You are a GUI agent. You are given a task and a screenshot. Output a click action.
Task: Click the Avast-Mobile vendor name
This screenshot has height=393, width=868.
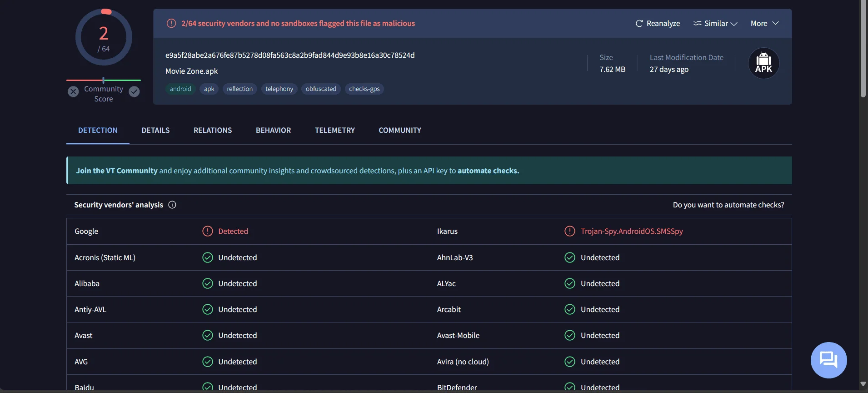click(458, 335)
